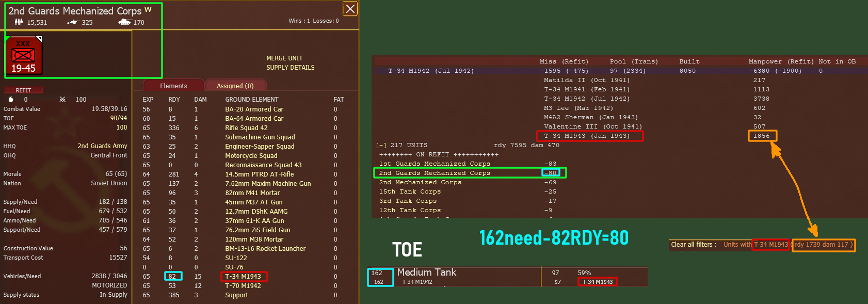This screenshot has height=304, width=868.
Task: Select M4A2 Sherman (Jan 1943) row
Action: coord(591,118)
